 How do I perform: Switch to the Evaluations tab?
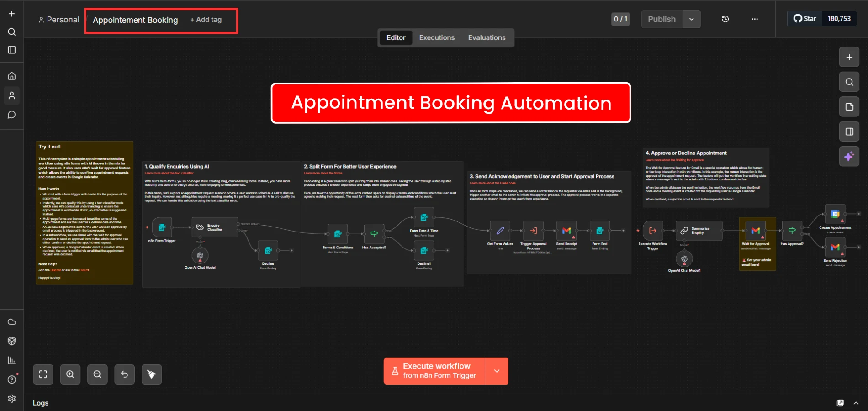(x=487, y=38)
